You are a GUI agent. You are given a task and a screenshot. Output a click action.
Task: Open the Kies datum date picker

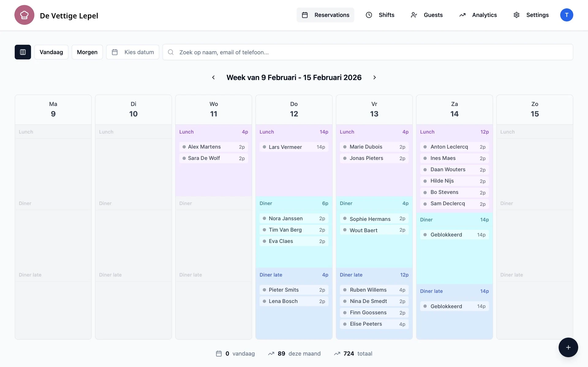133,52
